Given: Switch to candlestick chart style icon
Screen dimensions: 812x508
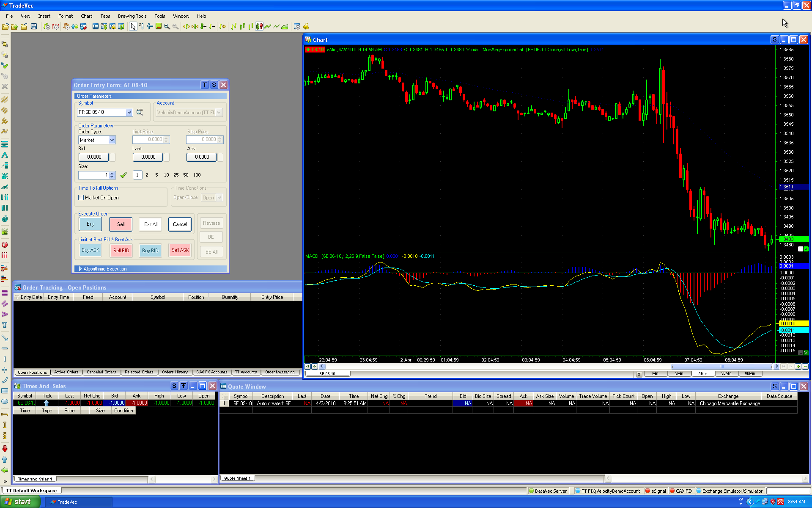Looking at the screenshot, I should point(259,27).
